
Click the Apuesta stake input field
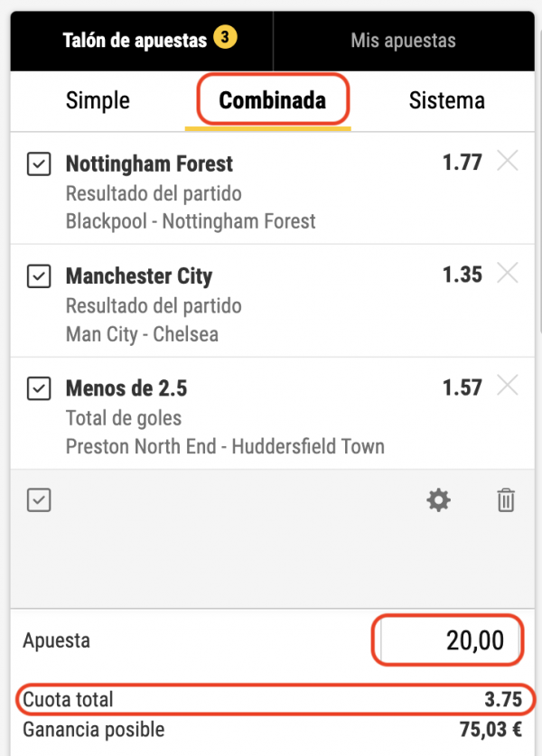(x=449, y=641)
